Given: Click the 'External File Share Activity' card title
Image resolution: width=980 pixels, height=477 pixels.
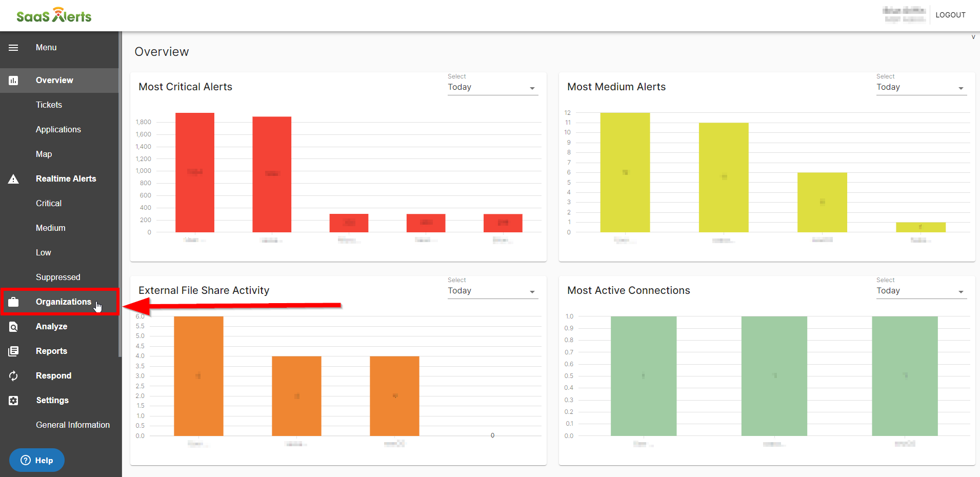Looking at the screenshot, I should pos(204,290).
